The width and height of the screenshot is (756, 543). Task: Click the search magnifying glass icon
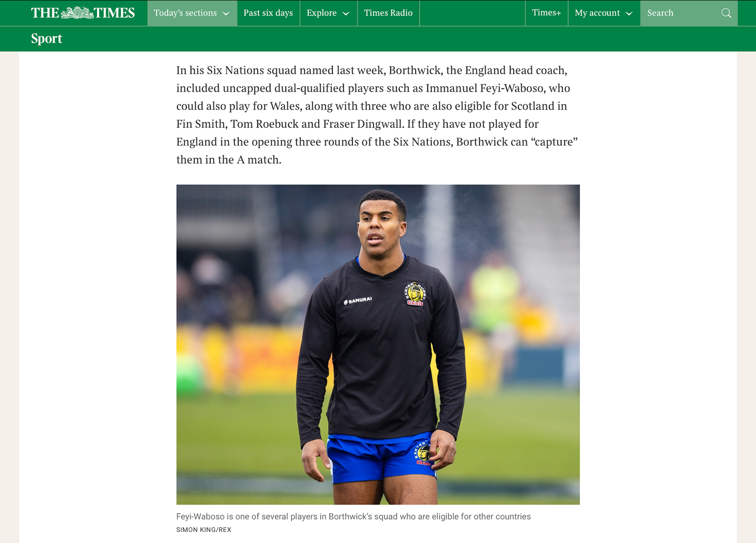(x=726, y=13)
